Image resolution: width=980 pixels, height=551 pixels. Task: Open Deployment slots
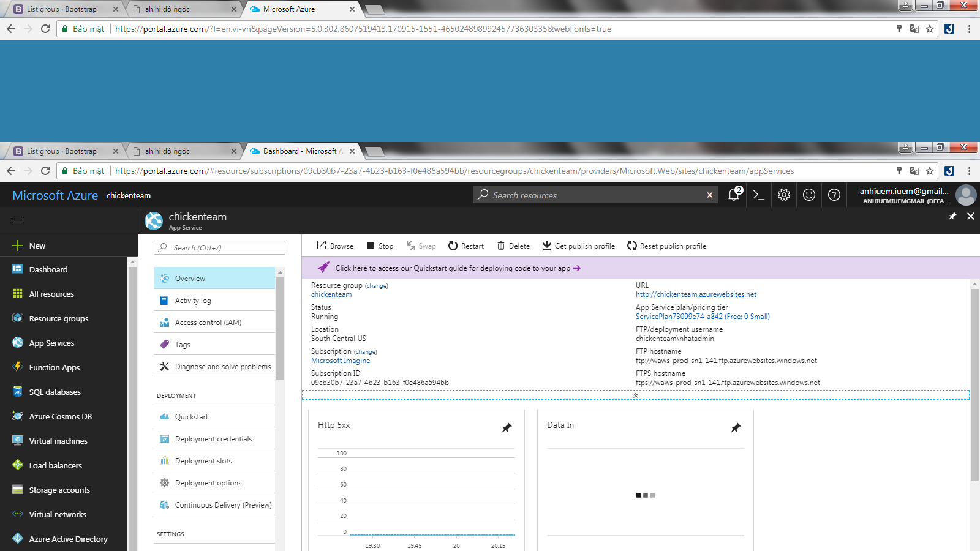coord(214,460)
